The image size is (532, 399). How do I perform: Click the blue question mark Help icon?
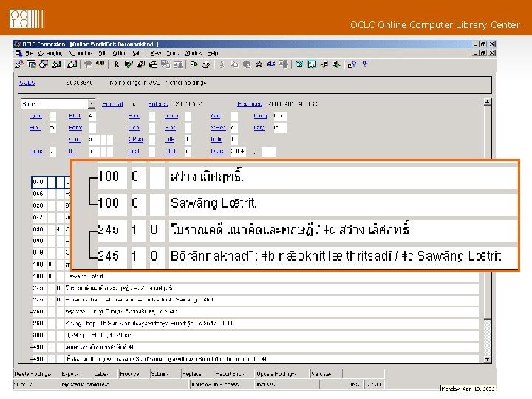tap(365, 64)
